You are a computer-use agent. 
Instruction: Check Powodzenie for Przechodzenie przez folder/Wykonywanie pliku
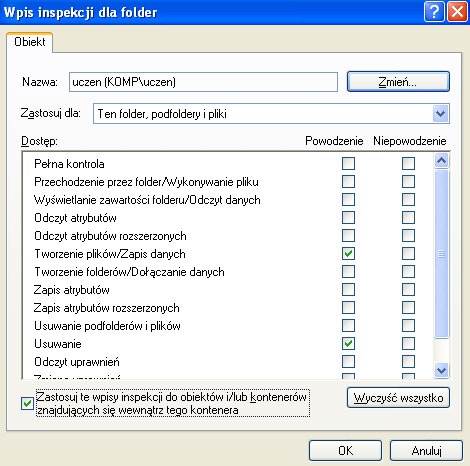click(348, 182)
